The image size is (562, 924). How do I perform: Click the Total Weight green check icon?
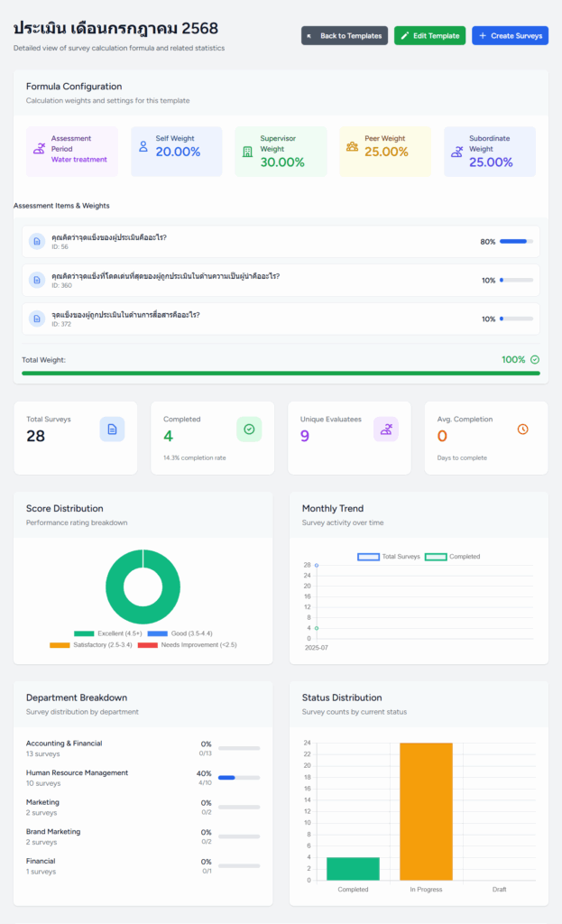click(535, 359)
